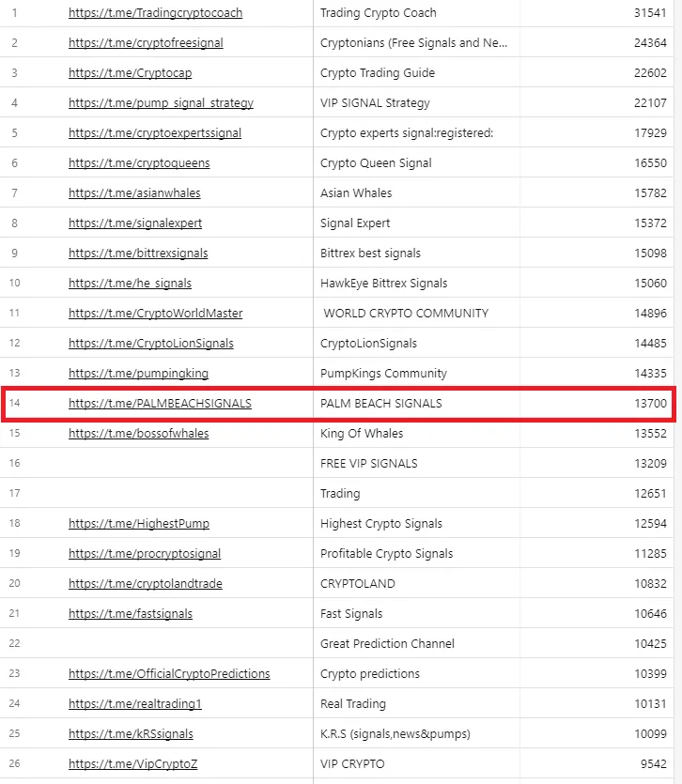This screenshot has width=682, height=784.
Task: Open the t.me/bossofwhales link
Action: (x=138, y=433)
